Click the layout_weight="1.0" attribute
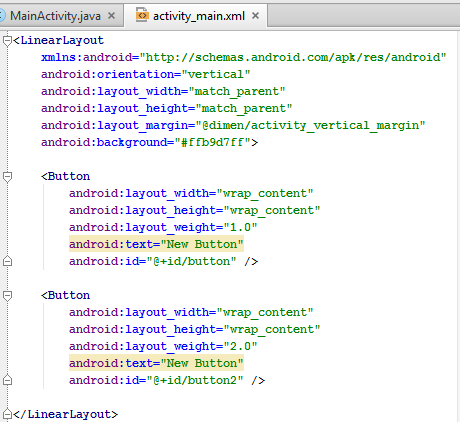Image resolution: width=460 pixels, height=422 pixels. tap(163, 227)
